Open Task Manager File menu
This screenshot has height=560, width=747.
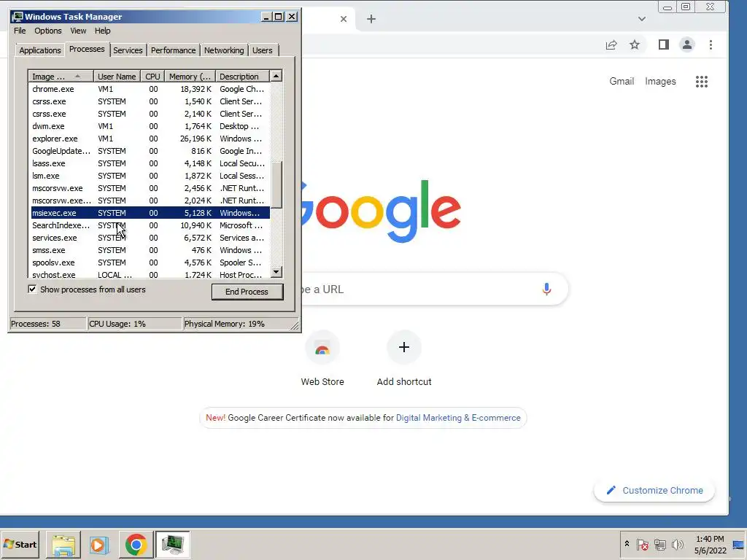point(20,31)
